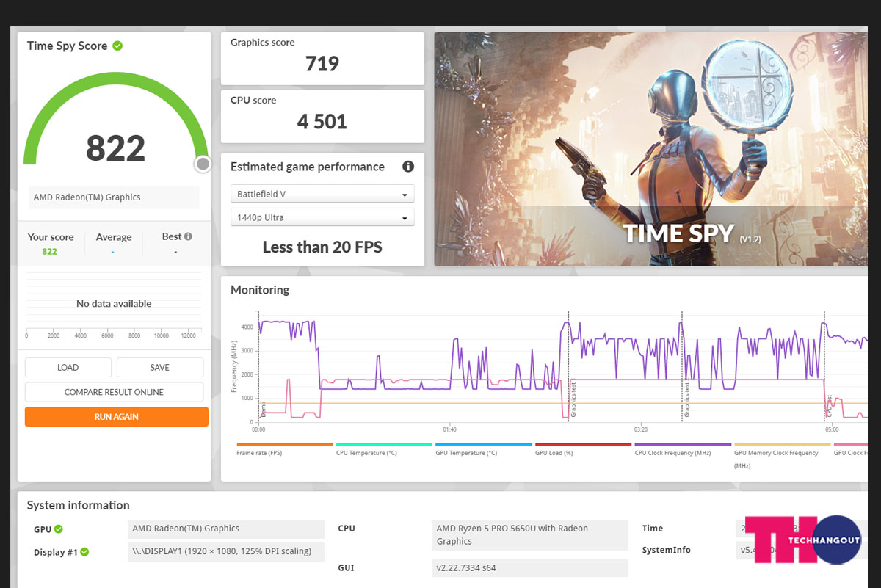Click the first Graphics test marker line
This screenshot has height=588, width=881.
click(568, 367)
